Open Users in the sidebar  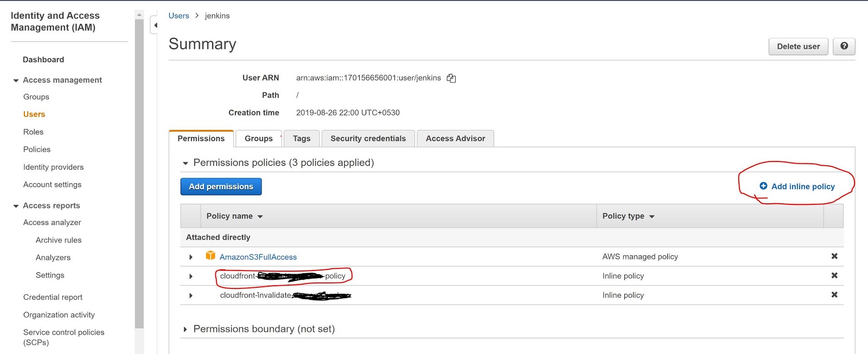(34, 114)
